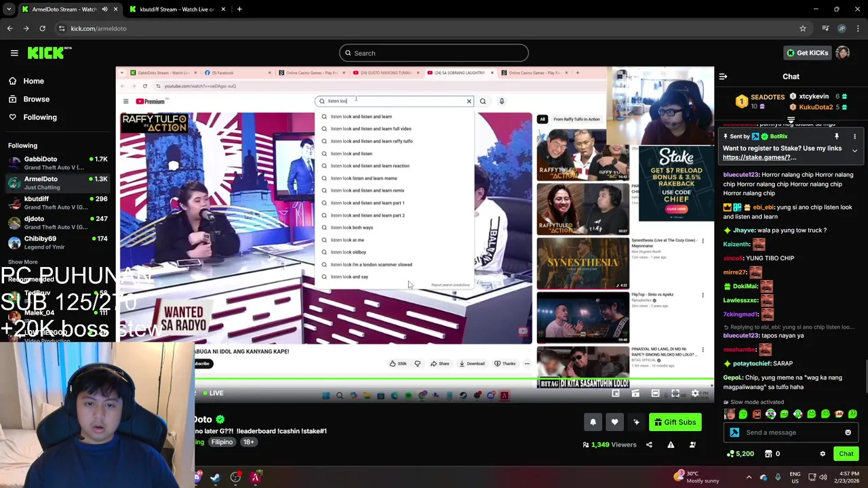Click the Kick search field
The image size is (868, 488).
(x=434, y=53)
